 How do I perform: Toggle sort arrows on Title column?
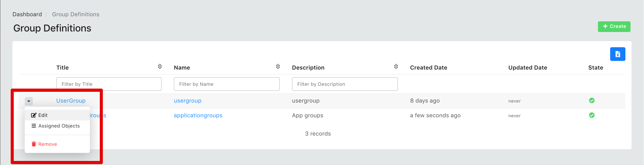(160, 67)
